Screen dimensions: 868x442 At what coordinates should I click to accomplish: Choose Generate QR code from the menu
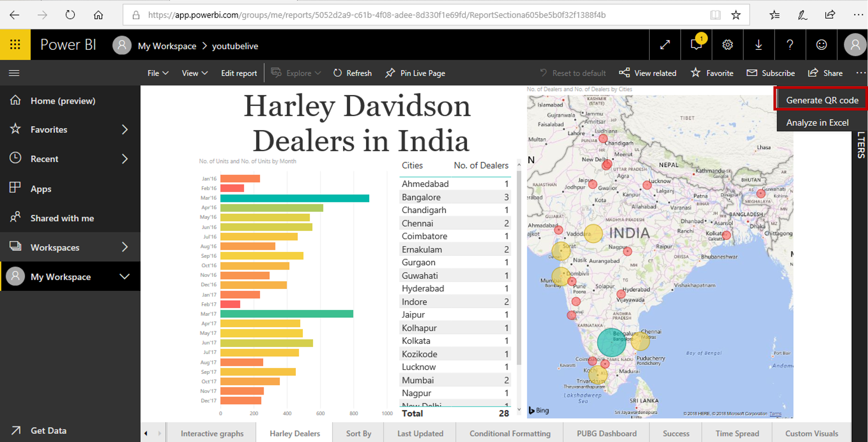pyautogui.click(x=822, y=100)
